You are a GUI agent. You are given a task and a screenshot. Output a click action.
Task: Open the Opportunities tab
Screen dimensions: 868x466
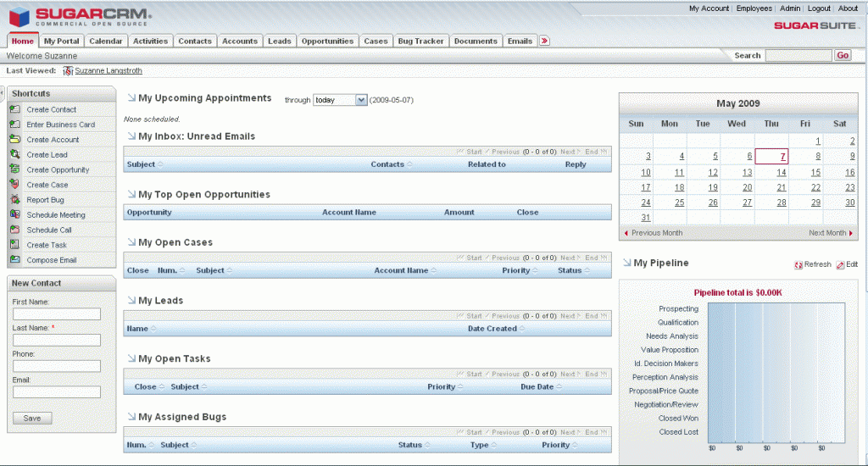[x=327, y=41]
